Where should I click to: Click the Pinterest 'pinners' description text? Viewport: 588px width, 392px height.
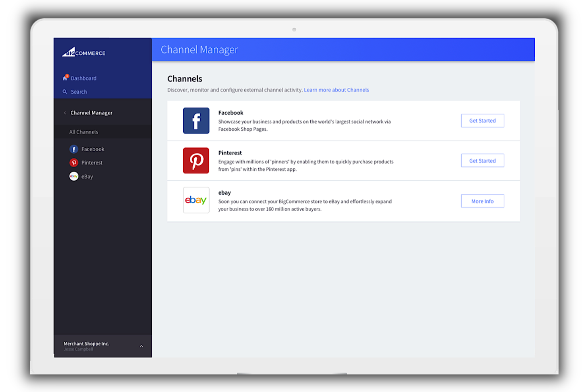click(x=306, y=166)
